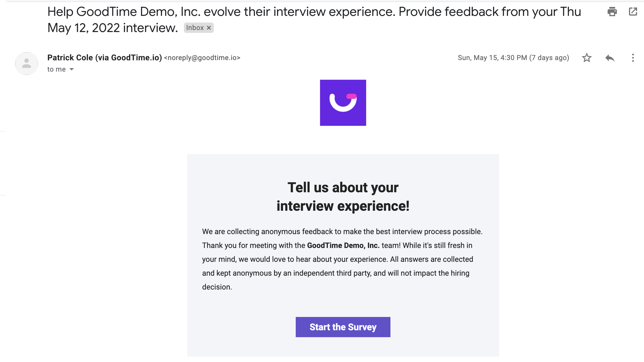
Task: Click the sender's gray avatar icon
Action: coord(27,64)
